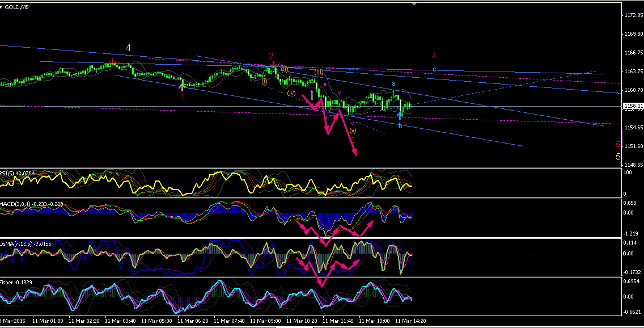Click the 11 Mar 01:00 time label

click(x=48, y=321)
